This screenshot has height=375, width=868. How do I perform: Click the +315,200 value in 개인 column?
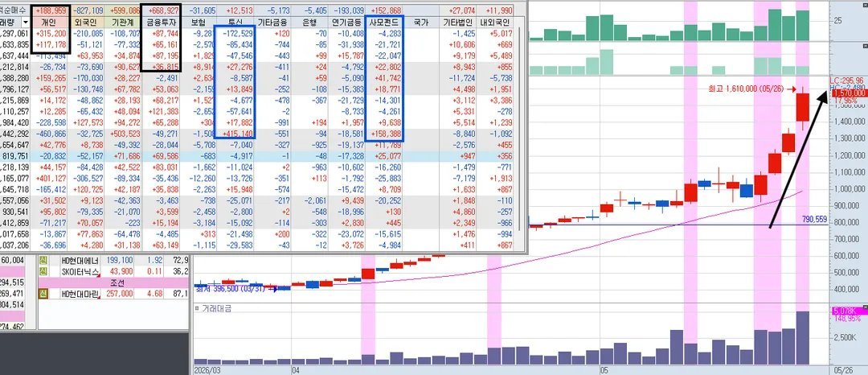pos(51,33)
